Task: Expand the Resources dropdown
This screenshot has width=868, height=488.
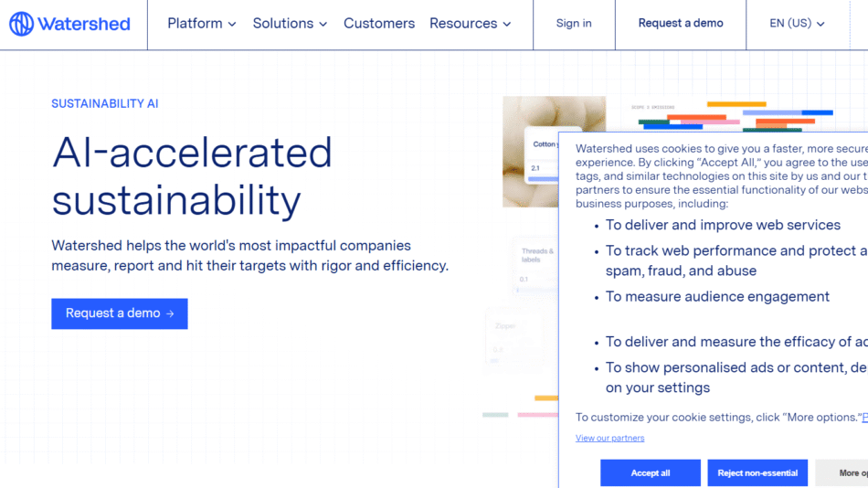Action: [x=470, y=24]
